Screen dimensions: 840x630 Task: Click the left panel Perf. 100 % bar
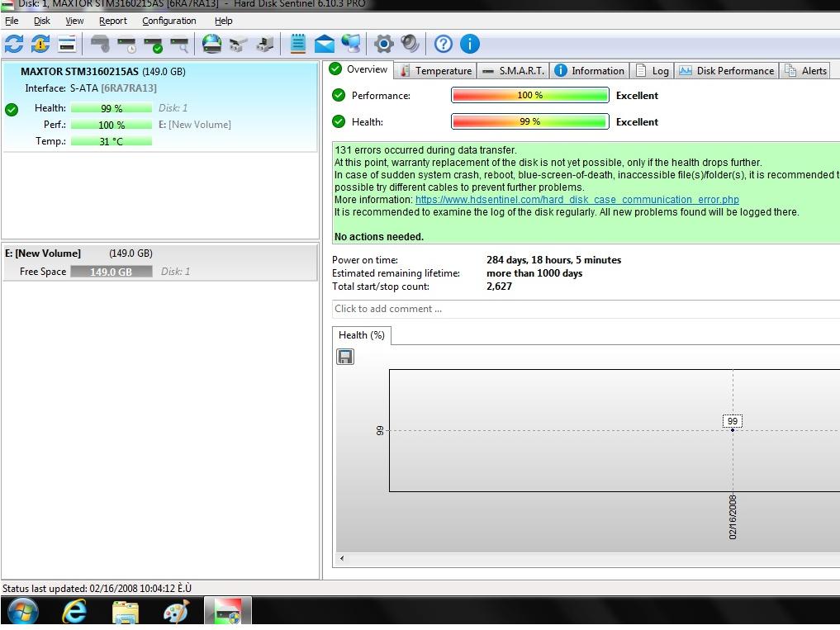tap(112, 125)
